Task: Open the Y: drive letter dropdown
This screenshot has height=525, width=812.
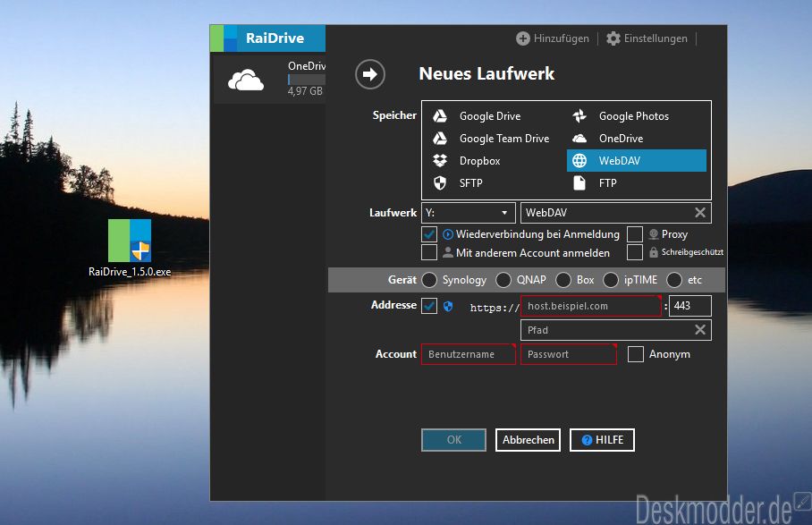Action: (468, 213)
